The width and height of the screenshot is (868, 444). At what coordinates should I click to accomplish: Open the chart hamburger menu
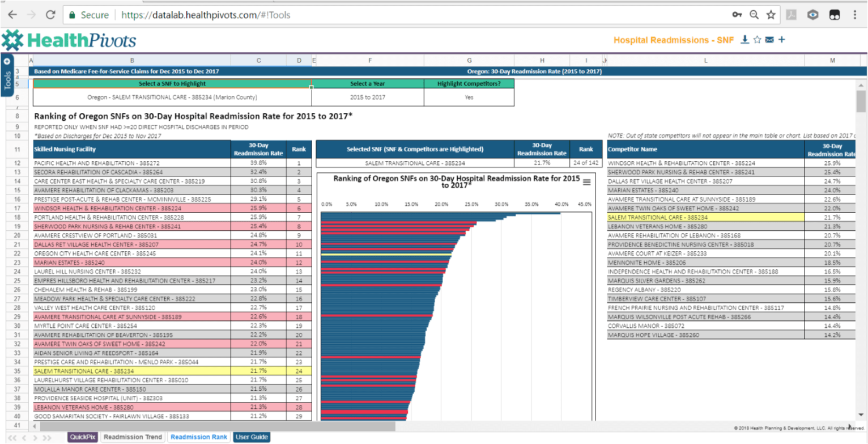pyautogui.click(x=586, y=181)
